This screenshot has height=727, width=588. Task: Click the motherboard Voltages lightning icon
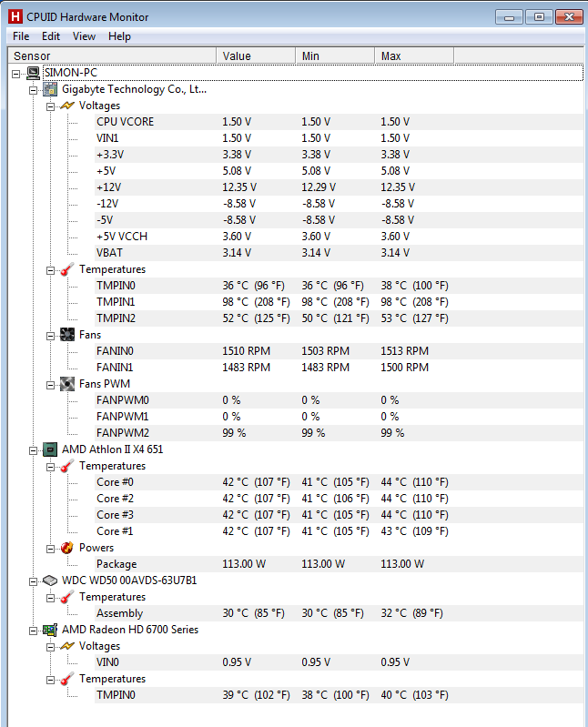pos(67,106)
